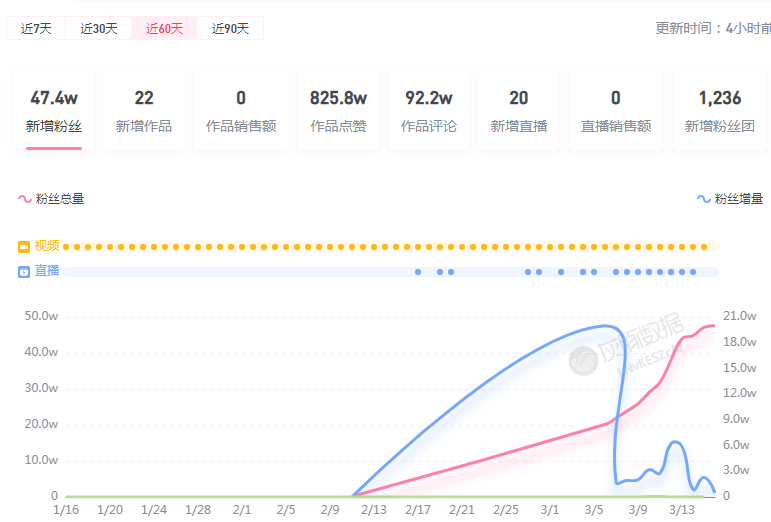Show the 作品销售额 metric card
Viewport: 771px width, 522px height.
coord(241,110)
